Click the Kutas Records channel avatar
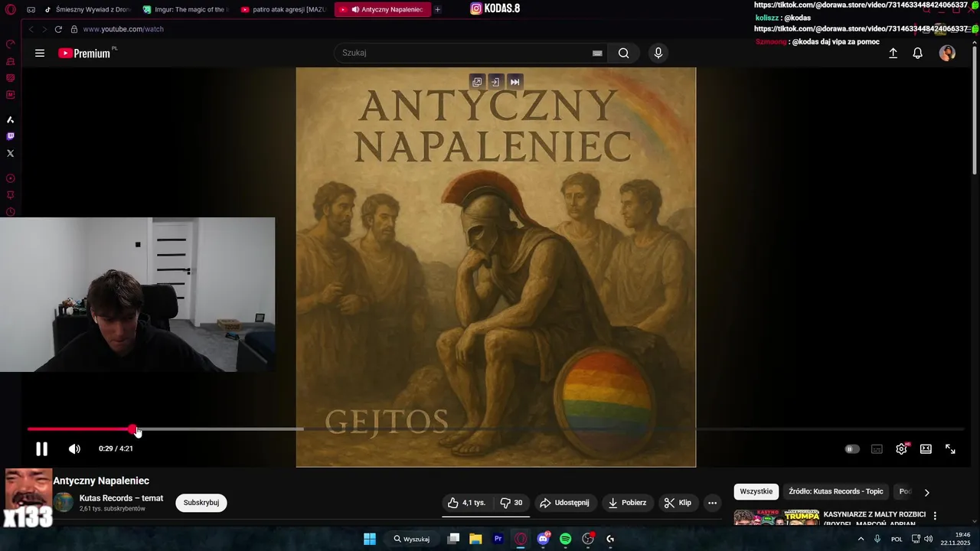The width and height of the screenshot is (980, 551). (x=64, y=503)
